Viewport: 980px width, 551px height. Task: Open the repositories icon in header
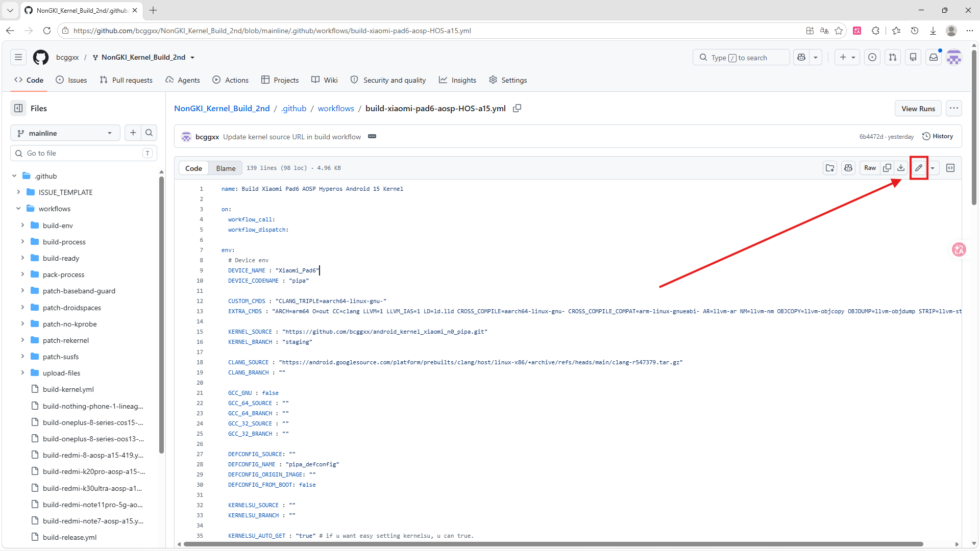pos(913,57)
